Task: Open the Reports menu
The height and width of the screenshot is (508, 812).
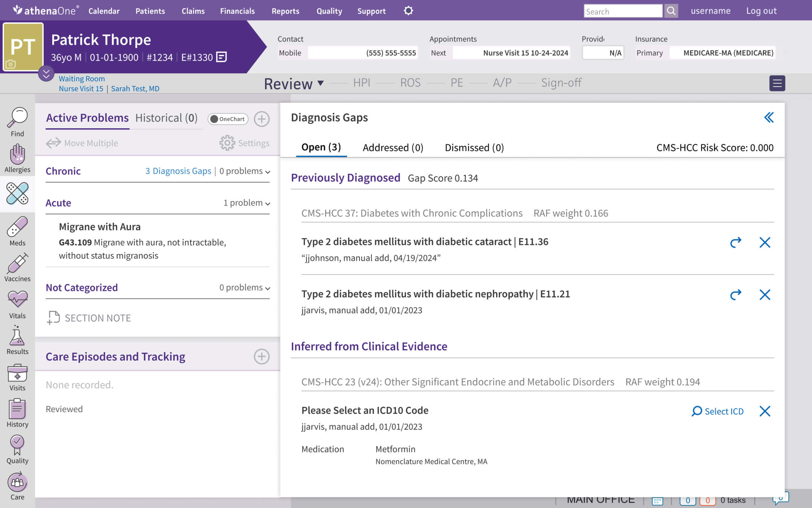Action: tap(285, 11)
